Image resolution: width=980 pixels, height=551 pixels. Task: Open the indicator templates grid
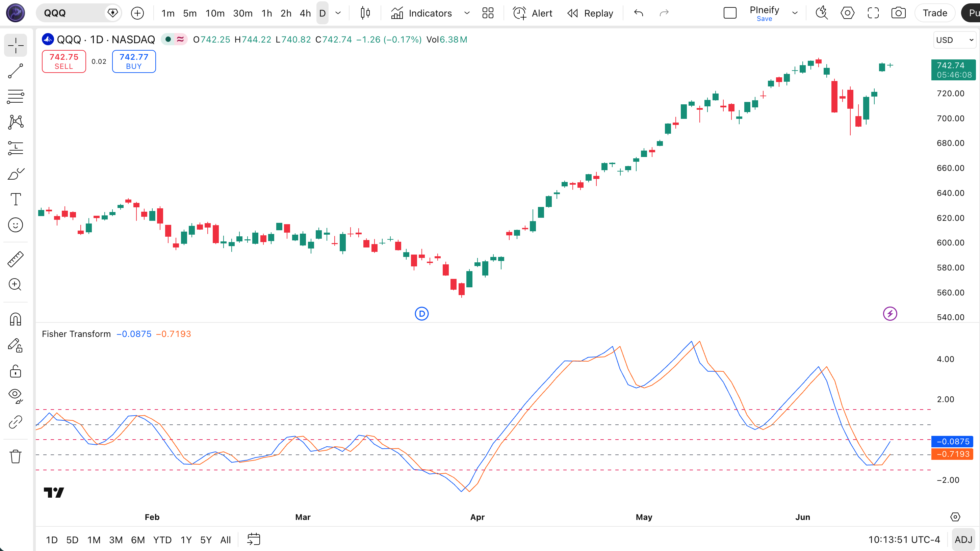point(488,13)
